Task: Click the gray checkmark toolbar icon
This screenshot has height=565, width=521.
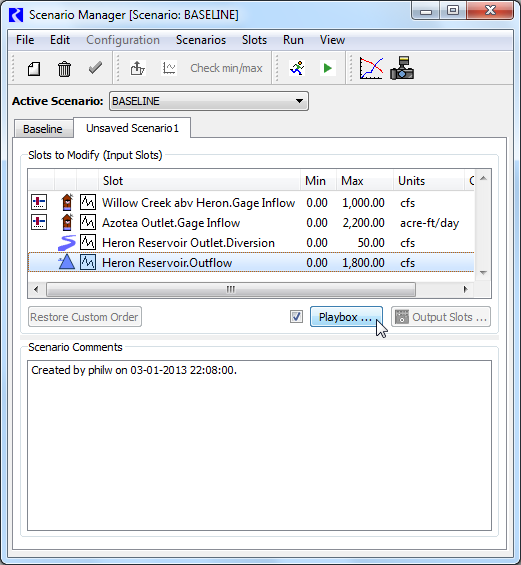Action: click(x=95, y=68)
